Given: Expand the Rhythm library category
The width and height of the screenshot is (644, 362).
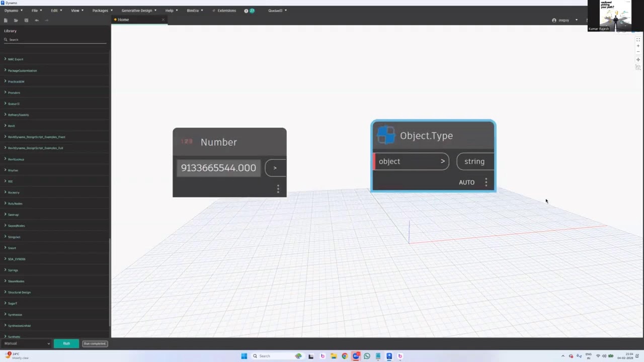Looking at the screenshot, I should [x=54, y=170].
